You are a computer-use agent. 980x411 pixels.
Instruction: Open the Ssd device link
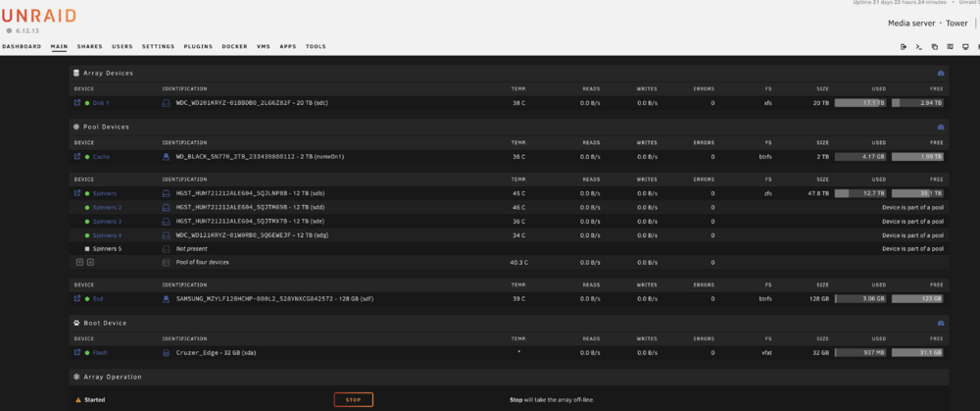click(x=98, y=299)
